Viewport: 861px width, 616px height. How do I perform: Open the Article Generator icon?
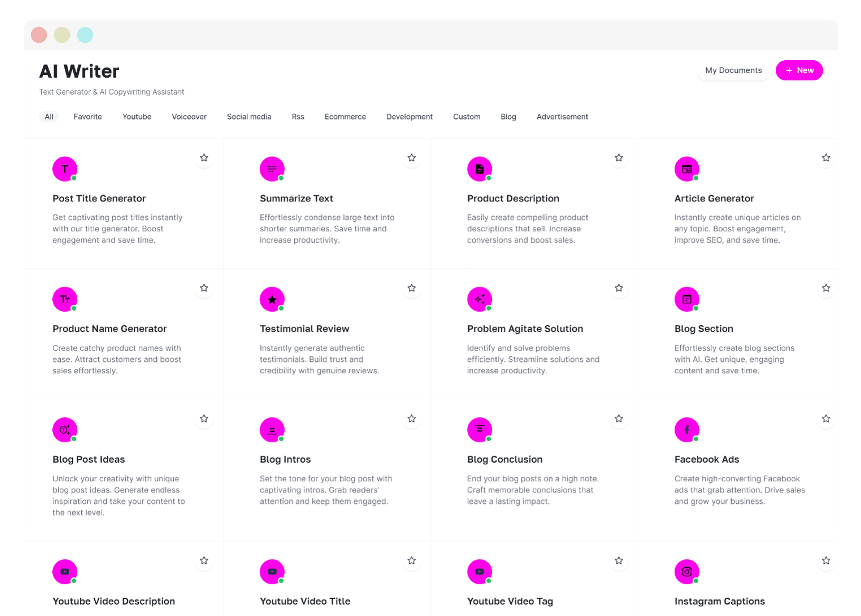coord(687,169)
